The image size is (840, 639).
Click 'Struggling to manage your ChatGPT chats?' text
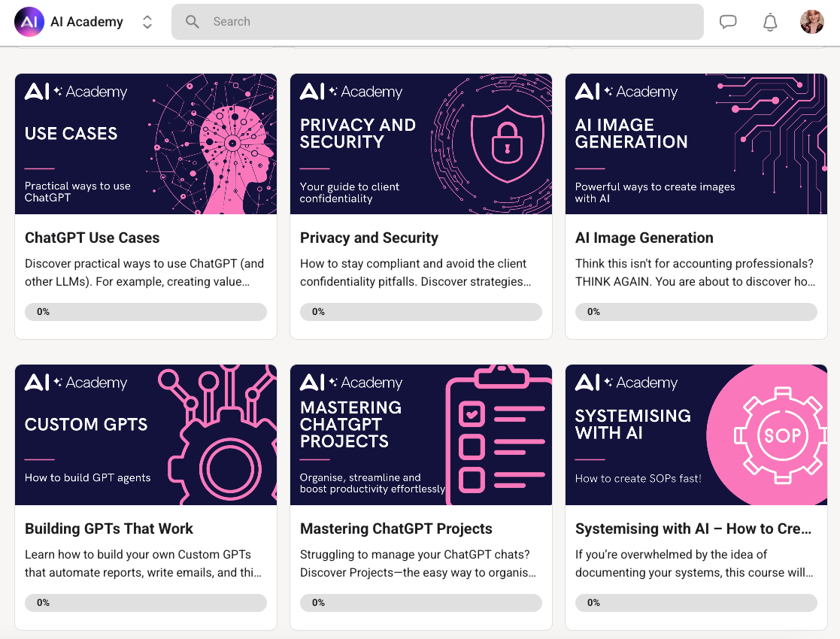click(418, 564)
